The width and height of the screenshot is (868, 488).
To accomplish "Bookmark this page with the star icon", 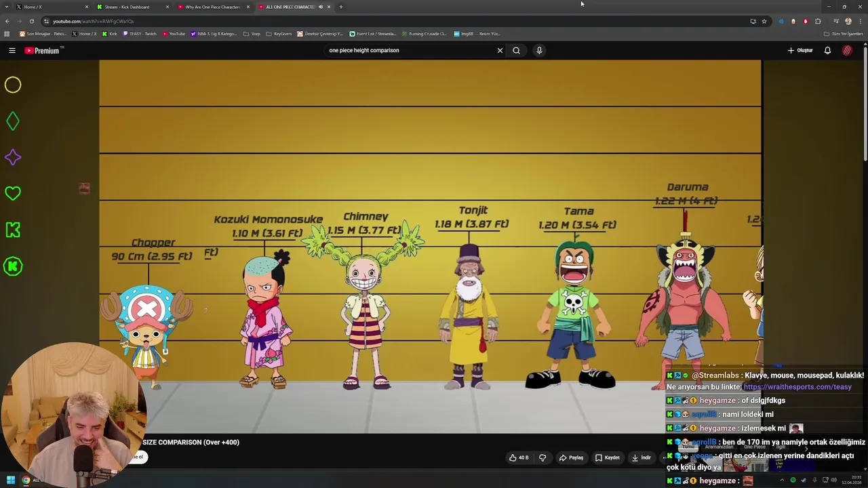I will tap(764, 21).
